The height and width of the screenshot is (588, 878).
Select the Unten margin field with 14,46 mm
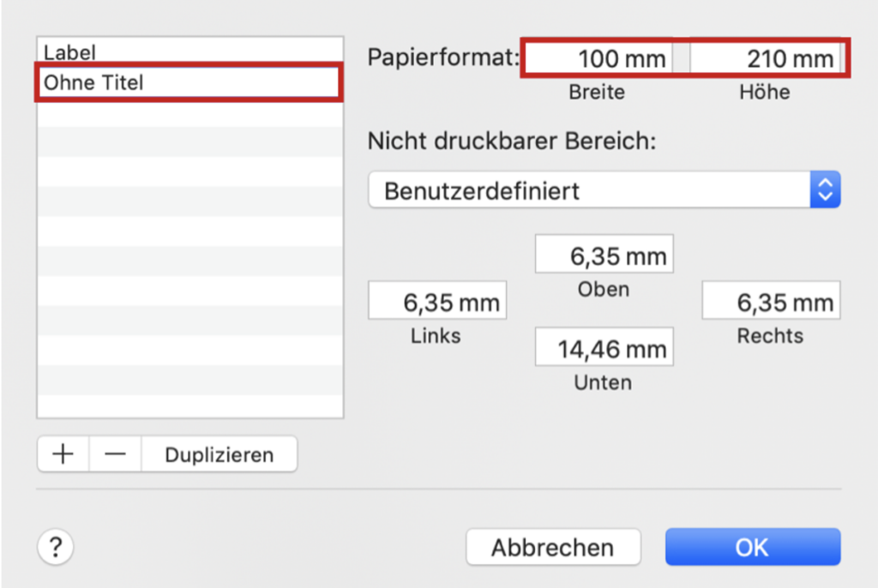click(x=604, y=346)
